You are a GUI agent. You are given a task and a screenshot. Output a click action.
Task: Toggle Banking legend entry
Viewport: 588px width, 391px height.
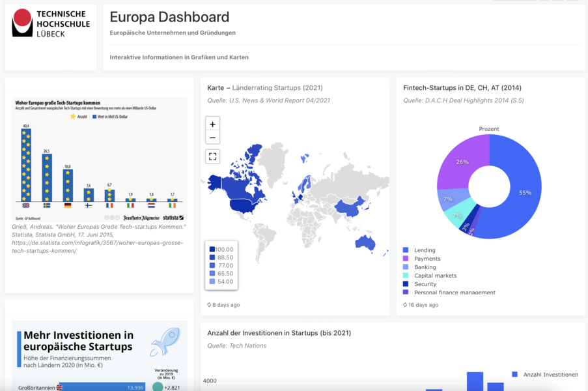[419, 267]
